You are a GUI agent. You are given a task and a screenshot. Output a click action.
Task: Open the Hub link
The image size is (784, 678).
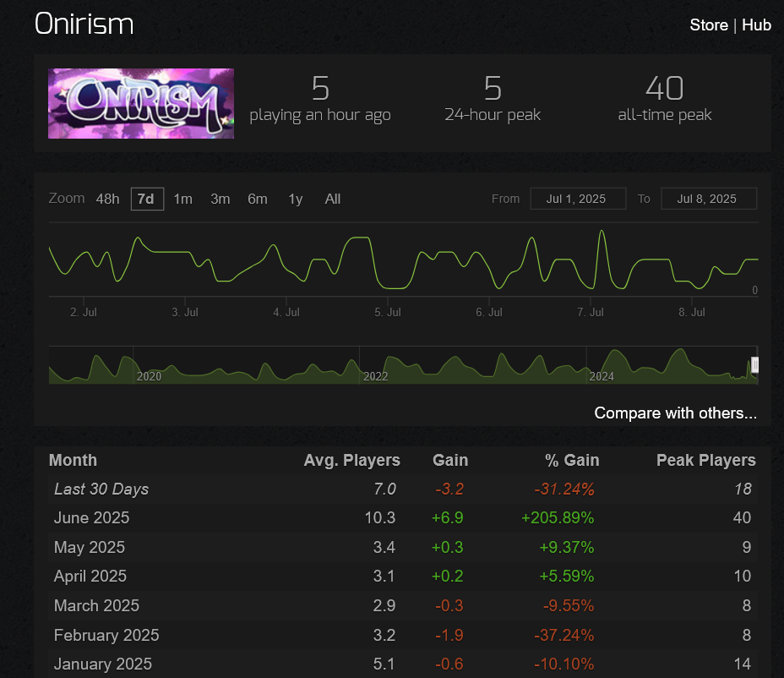(756, 25)
